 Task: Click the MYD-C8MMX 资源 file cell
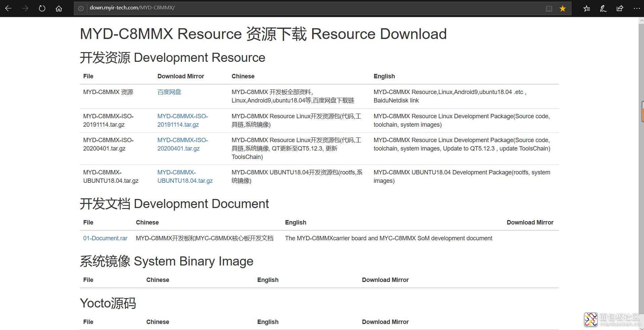tap(108, 92)
